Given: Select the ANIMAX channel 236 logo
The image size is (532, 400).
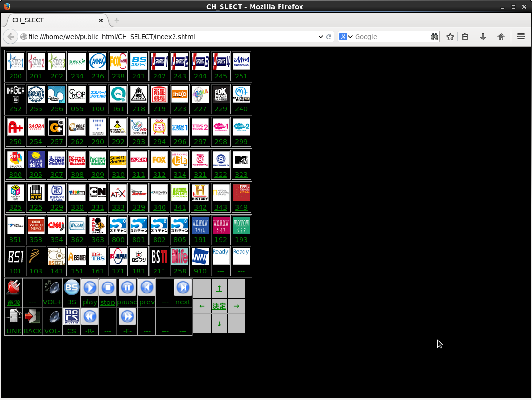Looking at the screenshot, I should (97, 61).
